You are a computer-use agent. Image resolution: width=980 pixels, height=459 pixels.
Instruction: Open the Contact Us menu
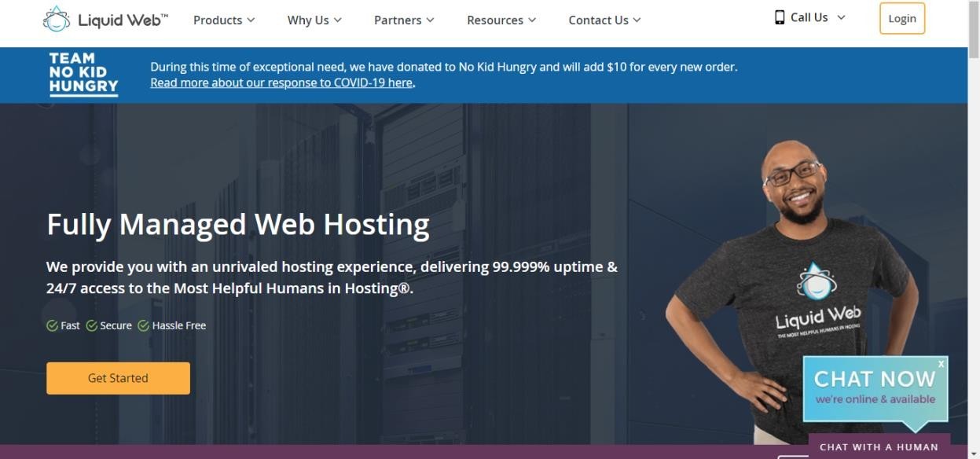pyautogui.click(x=604, y=20)
